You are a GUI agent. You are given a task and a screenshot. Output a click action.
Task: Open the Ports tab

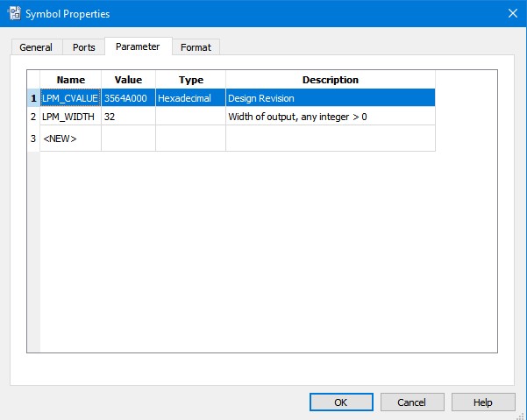(84, 47)
